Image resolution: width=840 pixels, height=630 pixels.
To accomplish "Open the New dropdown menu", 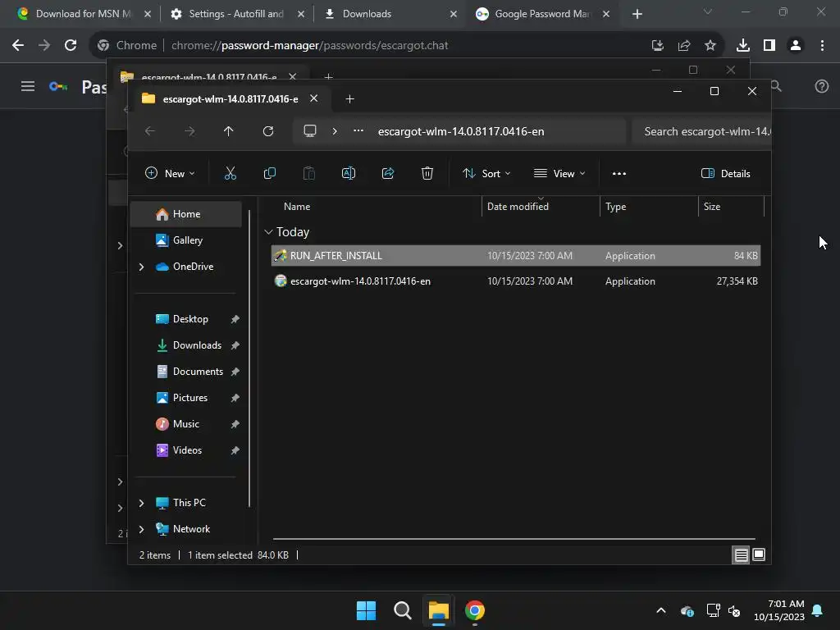I will [x=170, y=173].
